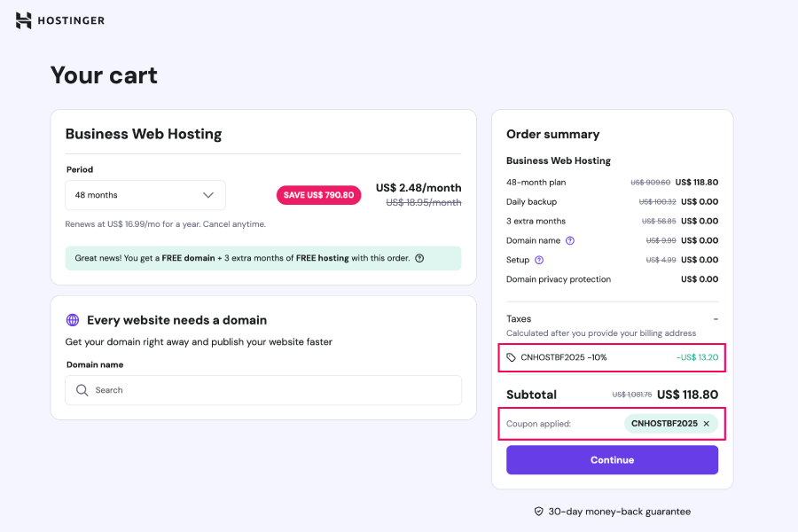
Task: Click the coupon tag icon
Action: (511, 357)
